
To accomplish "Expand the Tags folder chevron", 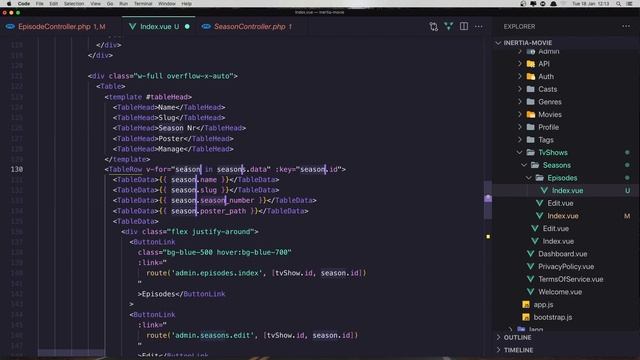I will tap(520, 140).
